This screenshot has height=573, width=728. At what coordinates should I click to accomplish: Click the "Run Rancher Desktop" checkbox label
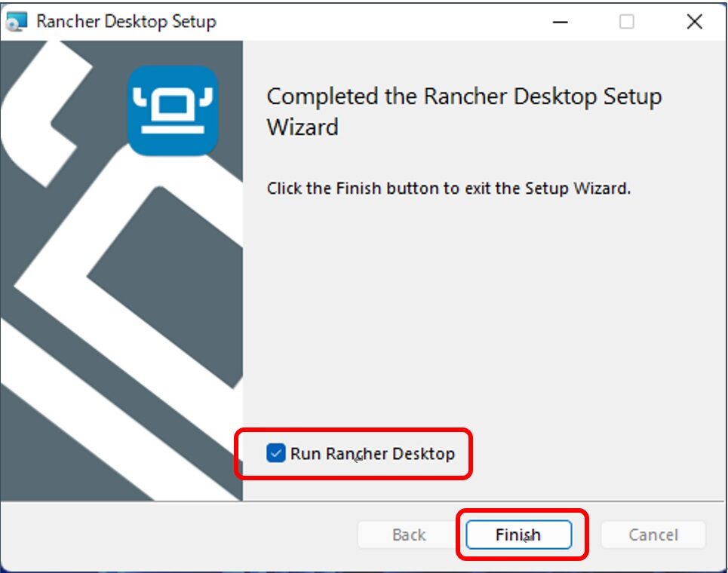(x=373, y=453)
